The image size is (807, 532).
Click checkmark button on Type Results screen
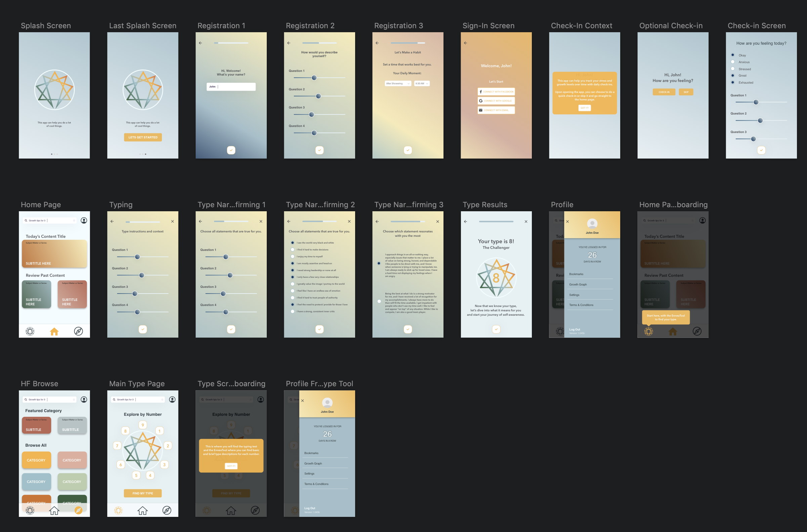(496, 329)
